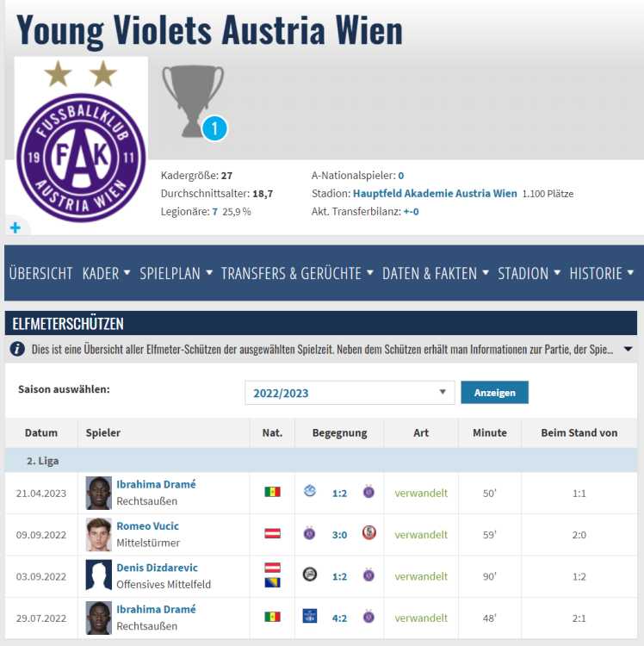Click the away team crest in the 09.09.2022 match
This screenshot has height=646, width=644.
(x=368, y=533)
